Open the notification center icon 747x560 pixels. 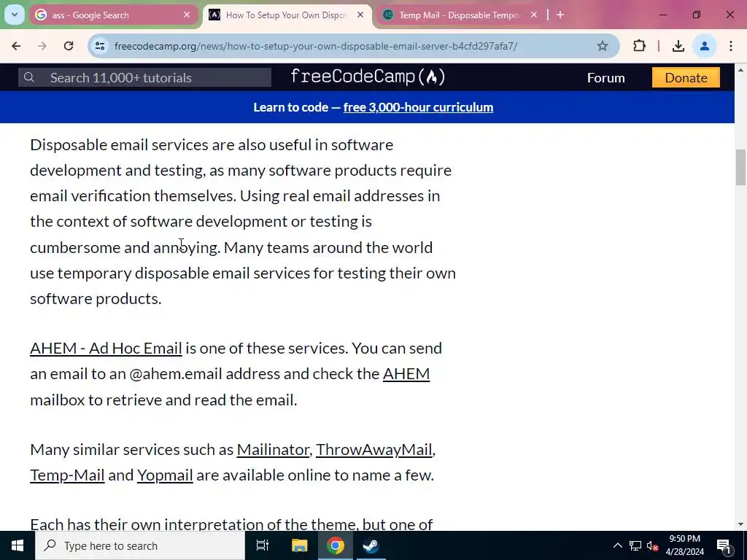point(724,545)
